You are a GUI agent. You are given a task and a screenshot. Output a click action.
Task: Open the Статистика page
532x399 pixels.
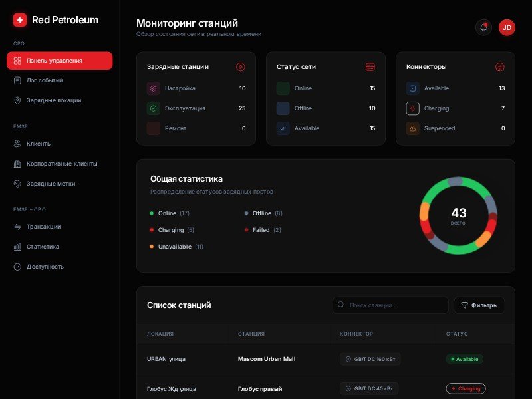(x=43, y=247)
